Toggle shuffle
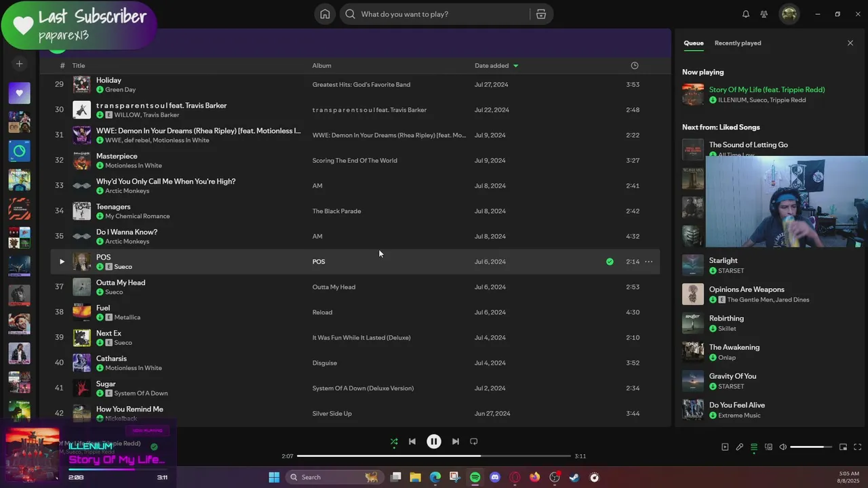The image size is (868, 488). click(x=394, y=442)
